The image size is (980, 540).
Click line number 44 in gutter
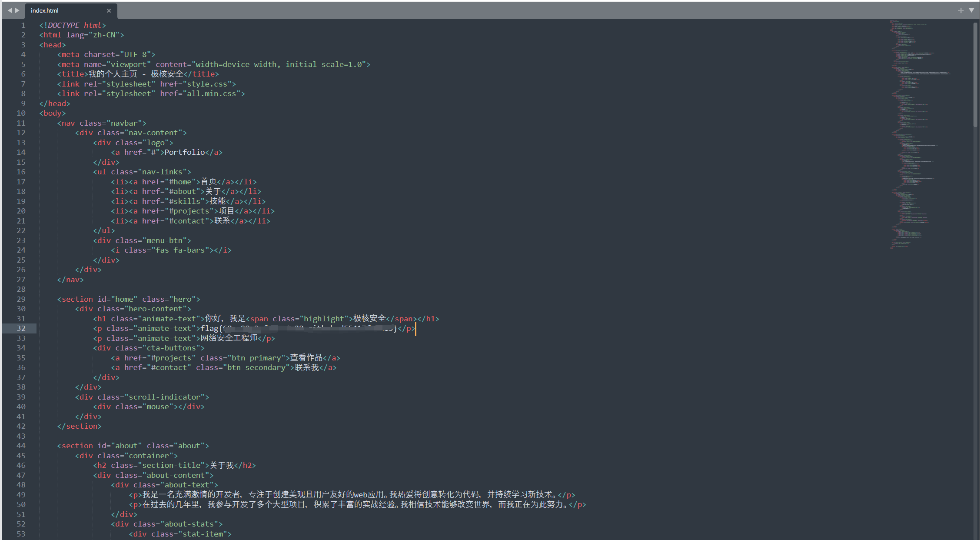pyautogui.click(x=21, y=446)
